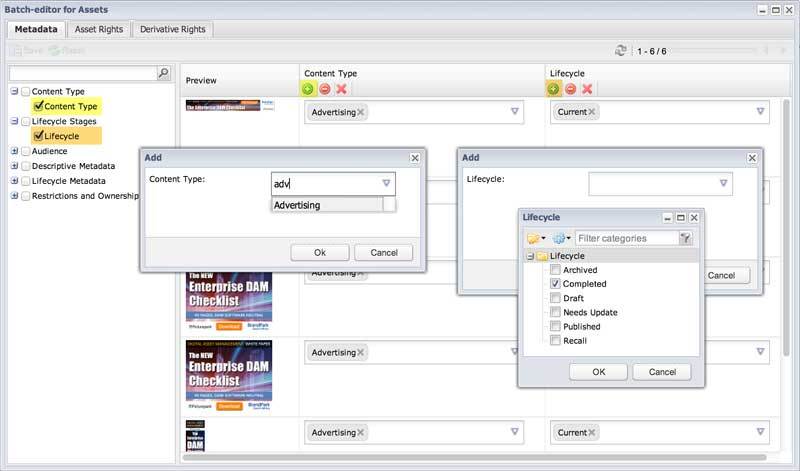Click filter icon next to Filter categories
This screenshot has width=800, height=471.
(686, 238)
